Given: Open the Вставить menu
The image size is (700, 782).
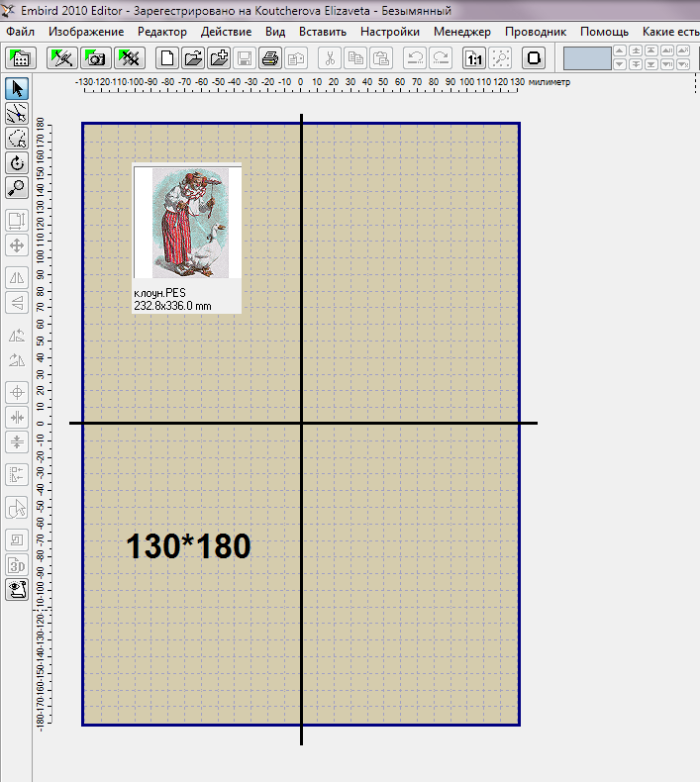Looking at the screenshot, I should coord(322,32).
